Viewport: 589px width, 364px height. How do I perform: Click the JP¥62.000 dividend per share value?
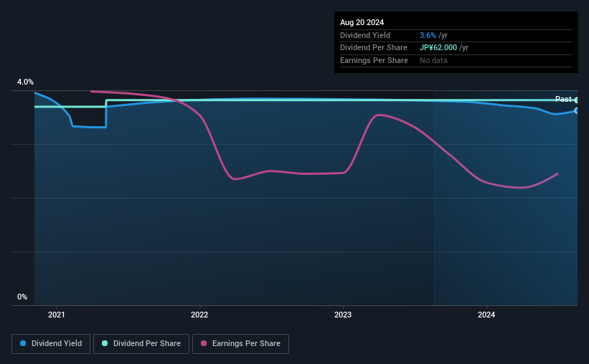(438, 48)
